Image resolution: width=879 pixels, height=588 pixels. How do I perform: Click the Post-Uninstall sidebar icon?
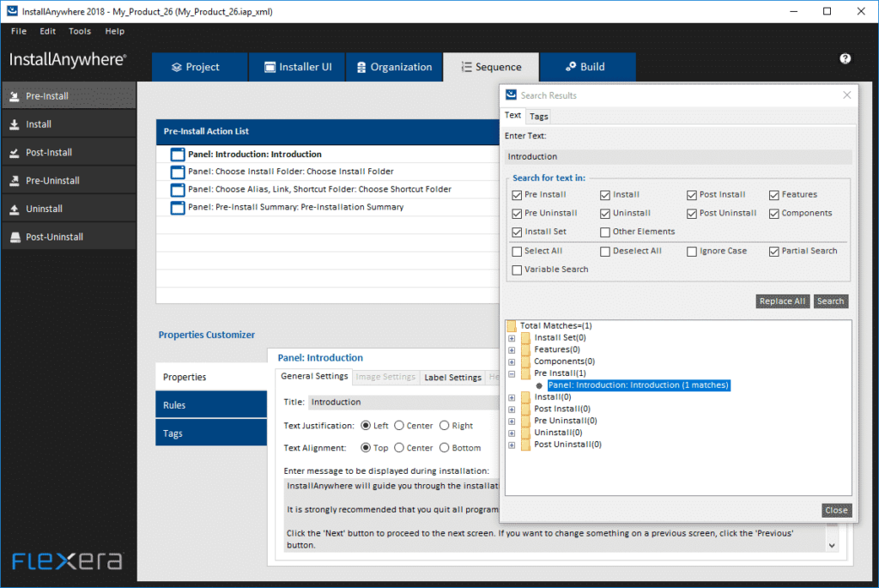[15, 238]
